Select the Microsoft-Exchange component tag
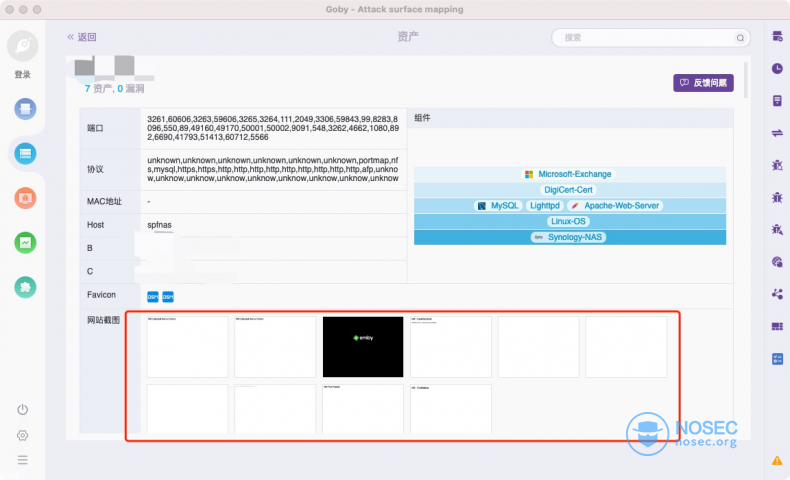790x480 pixels. click(x=568, y=174)
